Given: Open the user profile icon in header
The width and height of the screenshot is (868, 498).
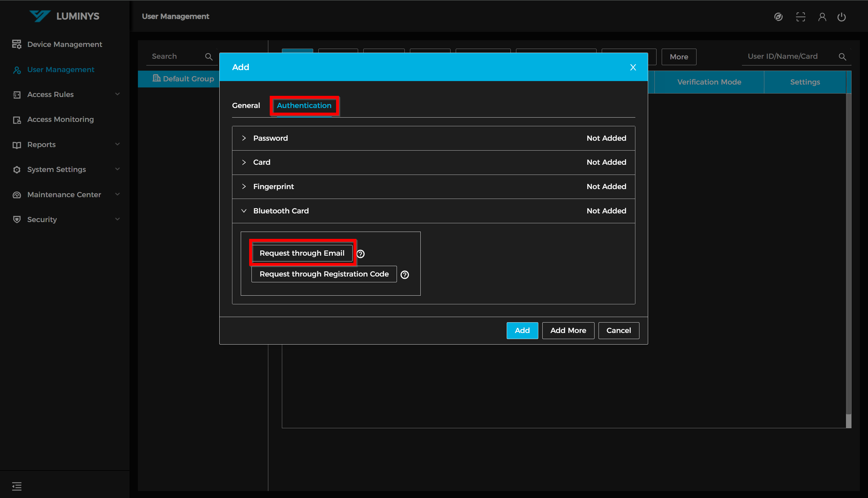Looking at the screenshot, I should coord(822,17).
